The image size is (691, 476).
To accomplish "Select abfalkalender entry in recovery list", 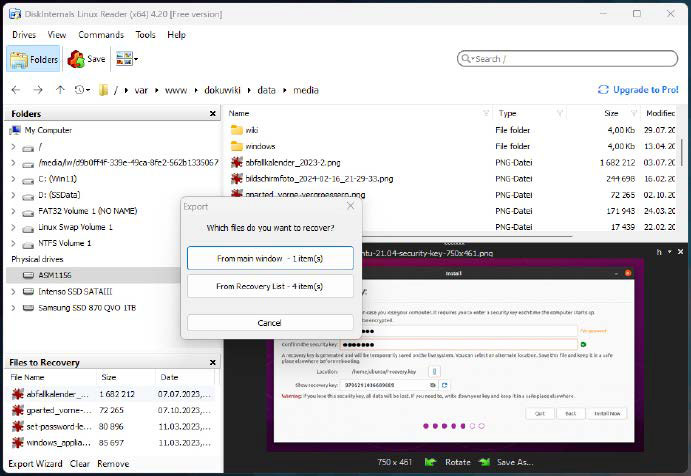I will pos(112,394).
